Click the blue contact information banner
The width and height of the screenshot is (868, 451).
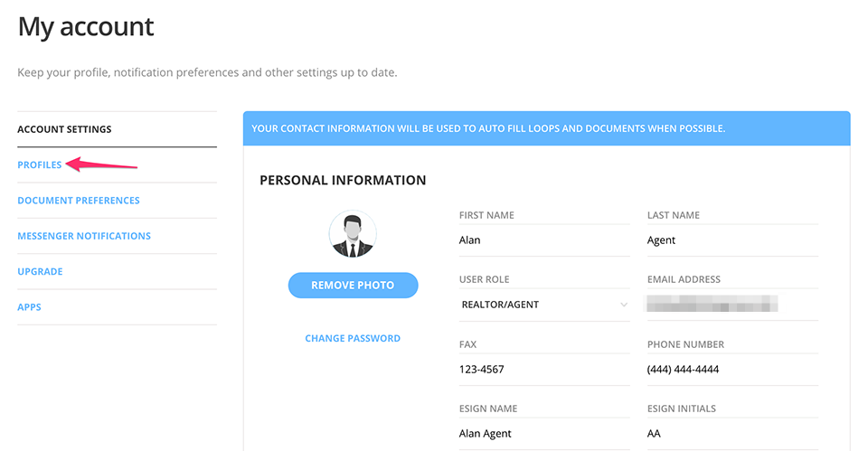[546, 128]
